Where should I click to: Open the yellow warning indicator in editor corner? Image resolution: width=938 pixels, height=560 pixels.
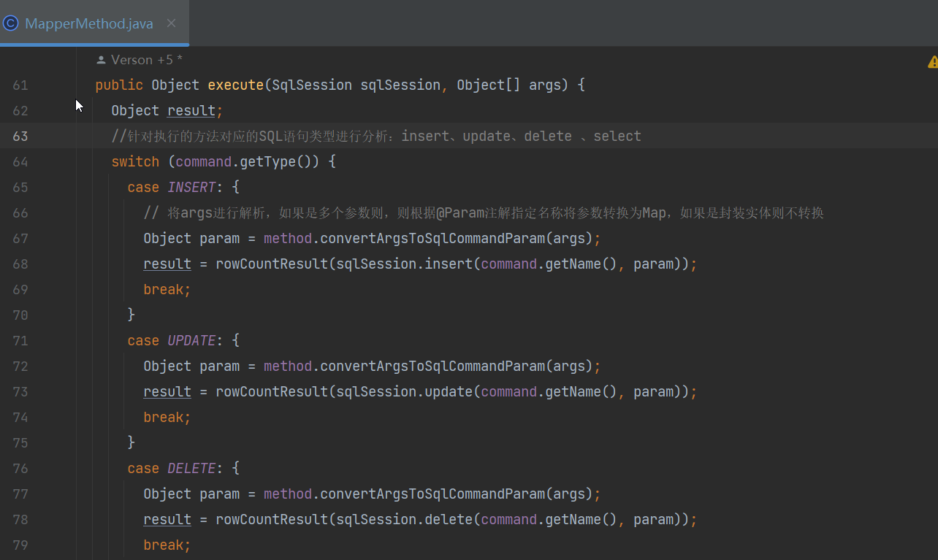point(933,62)
